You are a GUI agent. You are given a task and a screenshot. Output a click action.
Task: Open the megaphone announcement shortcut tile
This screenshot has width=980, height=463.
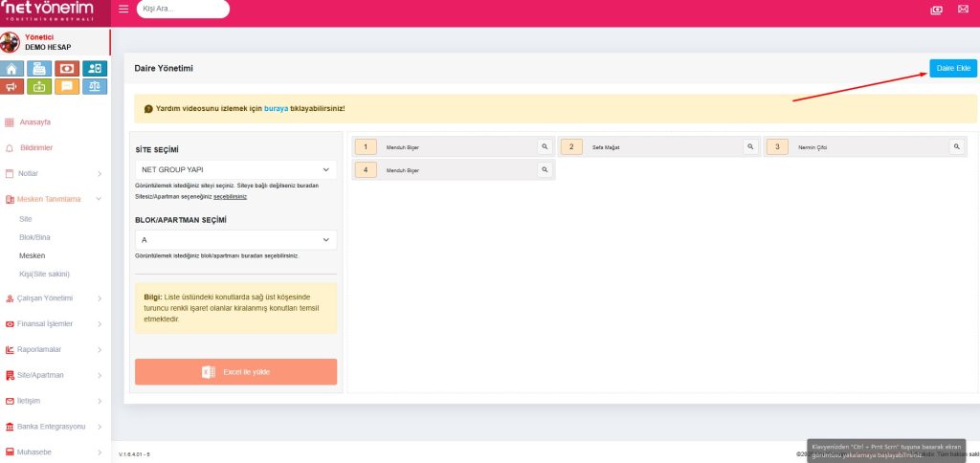point(12,86)
